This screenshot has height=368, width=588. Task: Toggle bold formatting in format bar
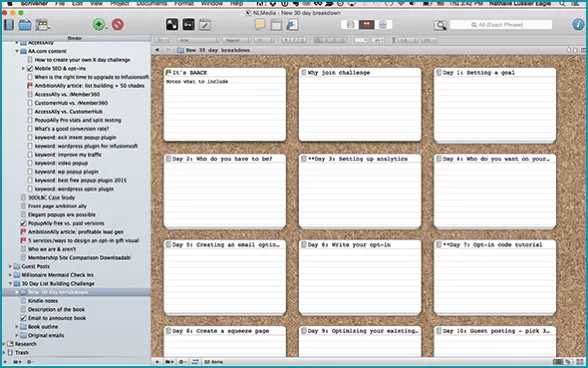(x=285, y=40)
